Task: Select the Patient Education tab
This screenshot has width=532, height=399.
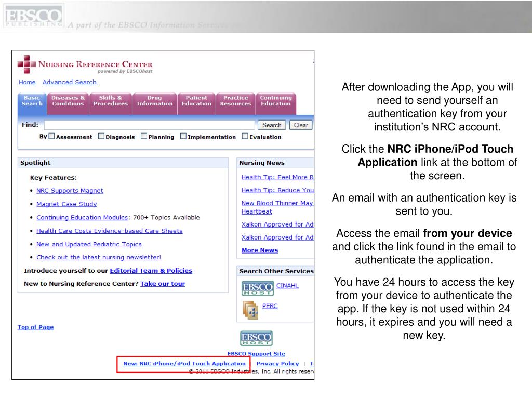Action: pos(196,103)
